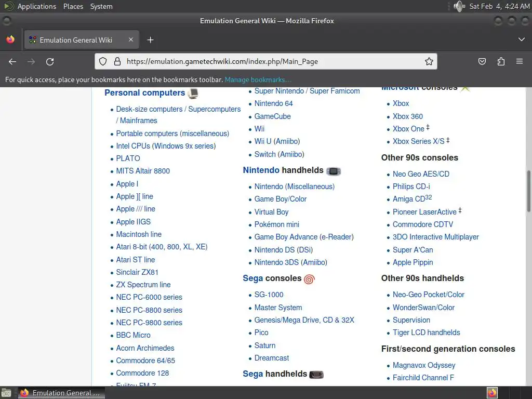The image size is (532, 399).
Task: Click the Sega handhelds device icon
Action: pyautogui.click(x=316, y=375)
